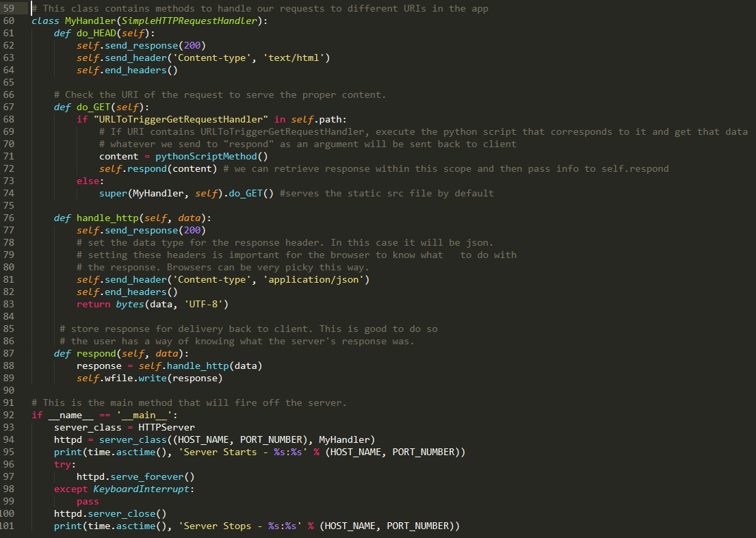Image resolution: width=756 pixels, height=538 pixels.
Task: Click '__main__' string on line 92
Action: (144, 415)
